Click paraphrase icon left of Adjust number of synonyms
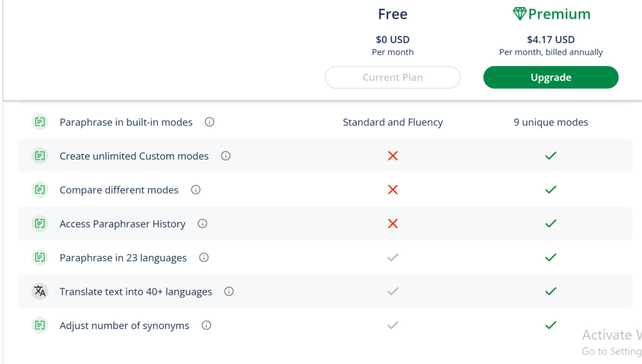The height and width of the screenshot is (364, 642). click(39, 326)
